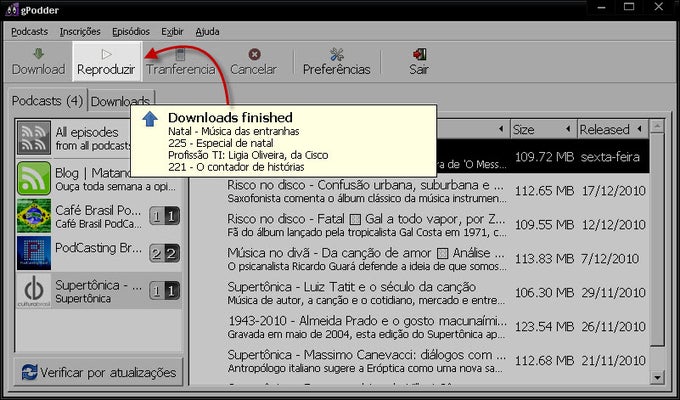Image resolution: width=680 pixels, height=400 pixels.
Task: Click the sexta-feira release date cell
Action: [x=610, y=157]
